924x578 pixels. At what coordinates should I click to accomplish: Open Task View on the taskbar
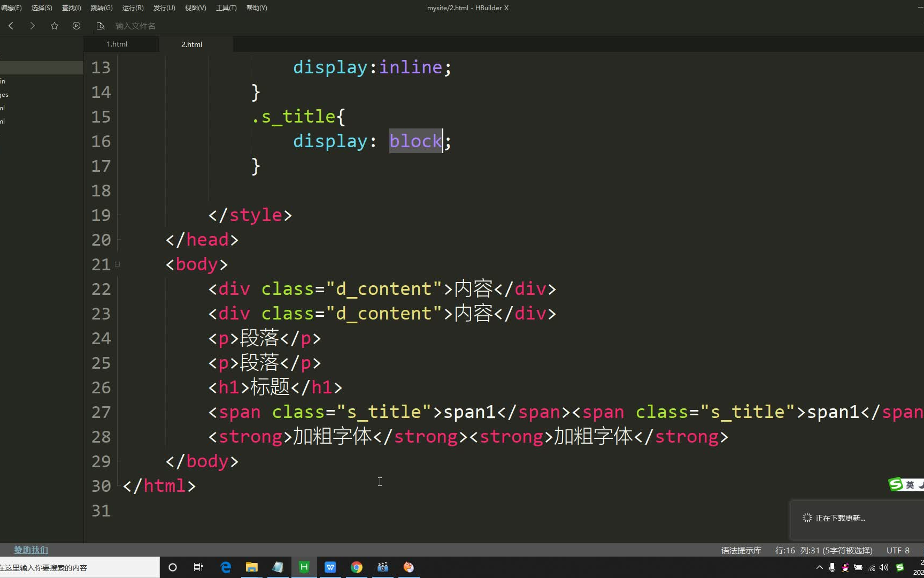tap(198, 567)
